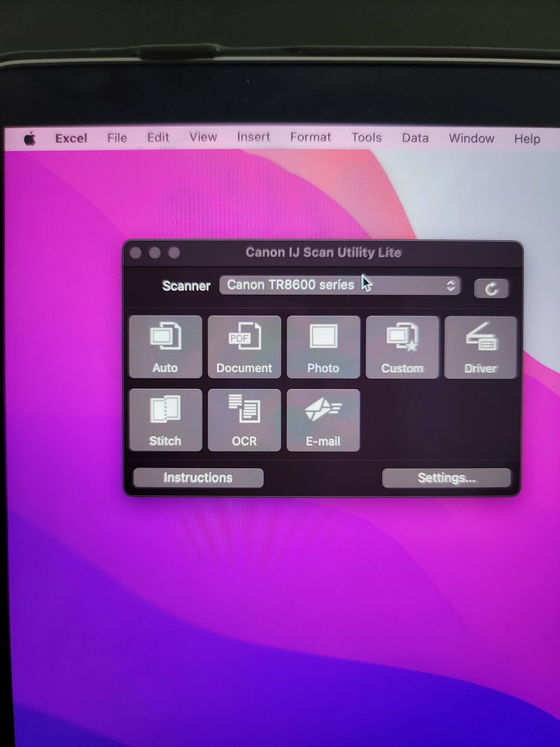Choose the Stitch scan tool

coord(165,420)
